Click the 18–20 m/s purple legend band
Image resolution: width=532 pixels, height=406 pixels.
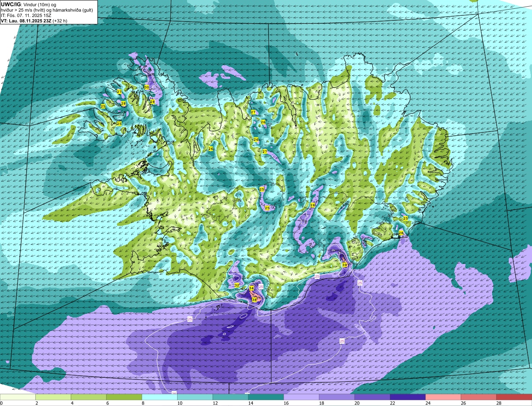(x=337, y=397)
